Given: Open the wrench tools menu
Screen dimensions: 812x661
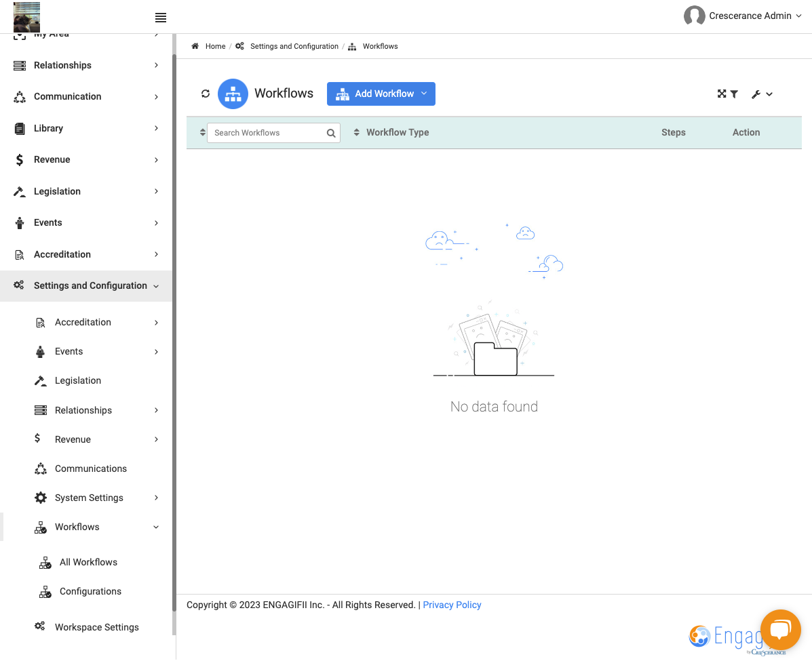Looking at the screenshot, I should tap(762, 94).
